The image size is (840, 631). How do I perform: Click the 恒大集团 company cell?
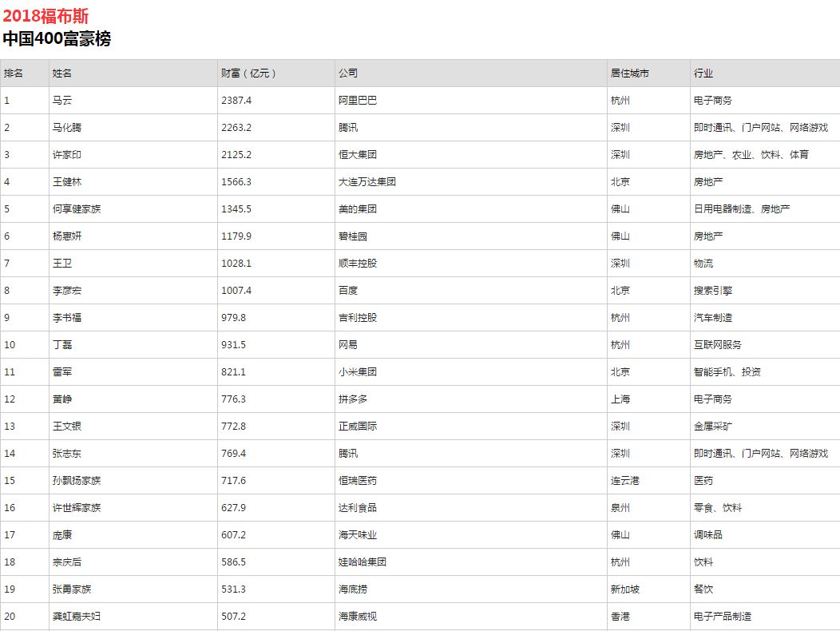coord(358,155)
